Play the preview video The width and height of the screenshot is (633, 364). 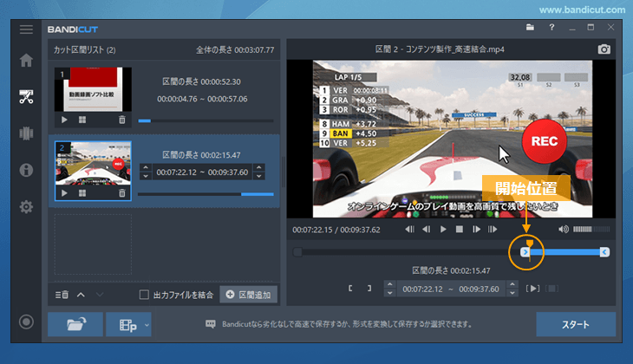tap(443, 229)
